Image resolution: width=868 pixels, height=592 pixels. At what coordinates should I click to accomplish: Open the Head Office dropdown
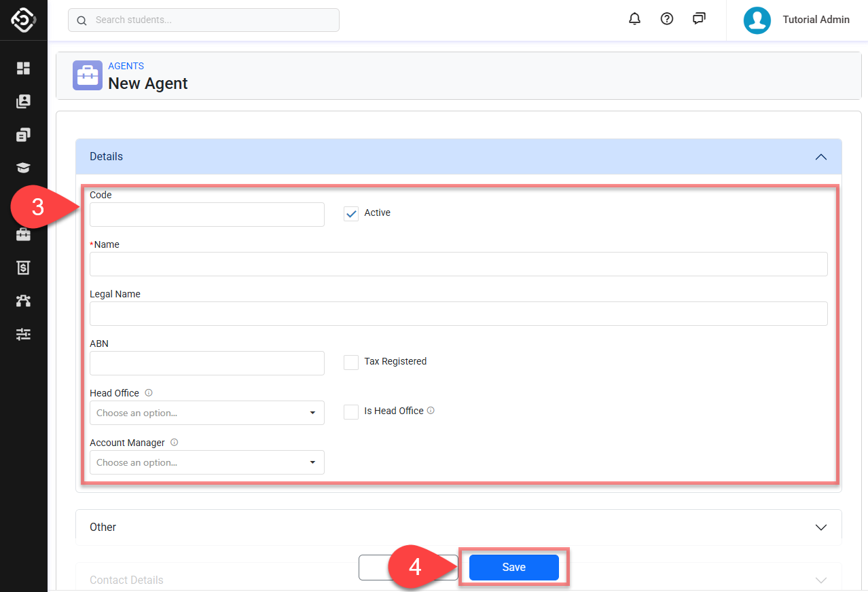pyautogui.click(x=206, y=413)
